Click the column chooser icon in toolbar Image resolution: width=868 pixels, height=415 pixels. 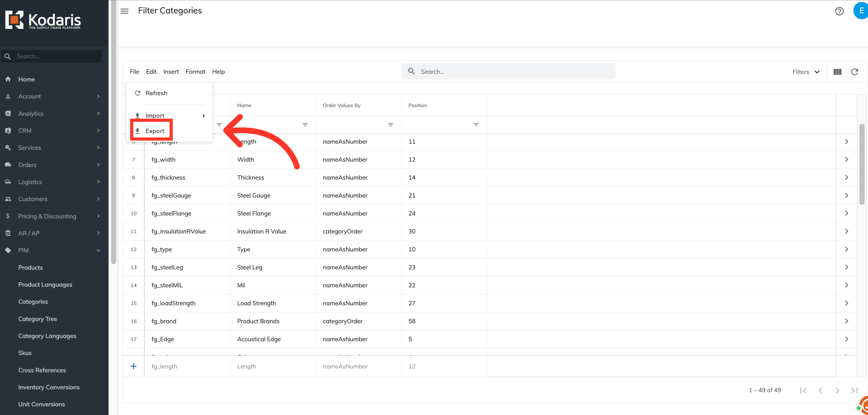[837, 72]
